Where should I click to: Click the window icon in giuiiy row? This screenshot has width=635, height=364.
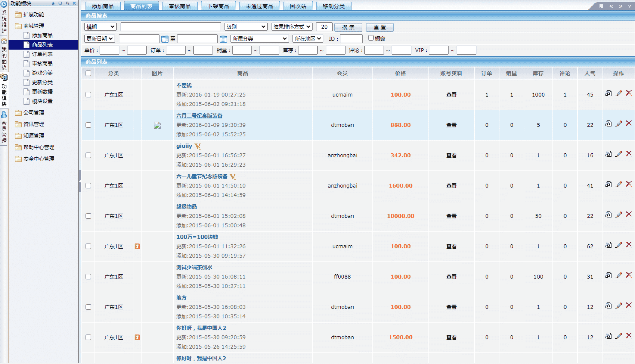[608, 154]
